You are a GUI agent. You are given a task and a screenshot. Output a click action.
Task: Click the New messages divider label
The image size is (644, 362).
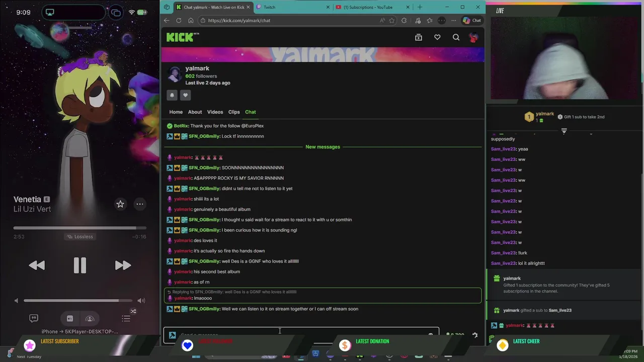tap(323, 147)
